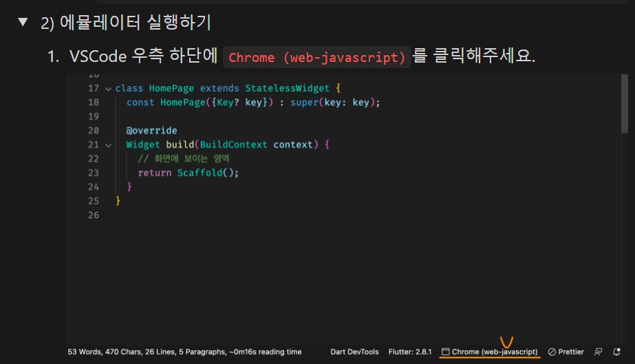The width and height of the screenshot is (635, 364).
Task: Fold the build method chevron on line 21
Action: tap(108, 145)
